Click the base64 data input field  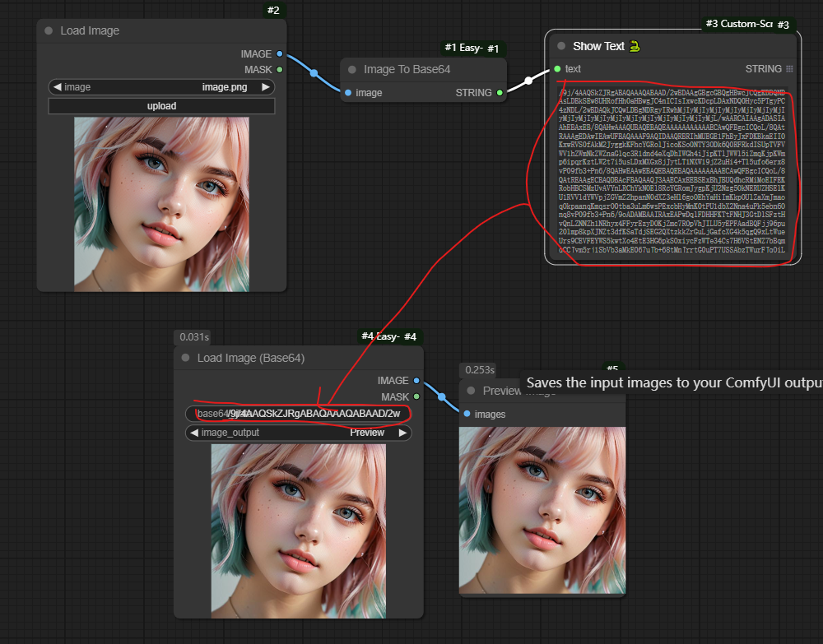(x=298, y=413)
